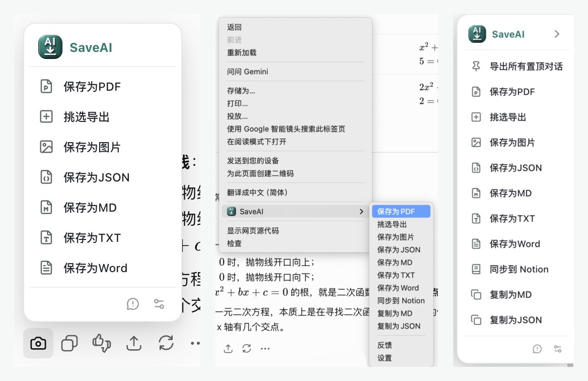Screen dimensions: 588x381
Task: Select 保存为 TXT in the context submenu
Action: 396,276
